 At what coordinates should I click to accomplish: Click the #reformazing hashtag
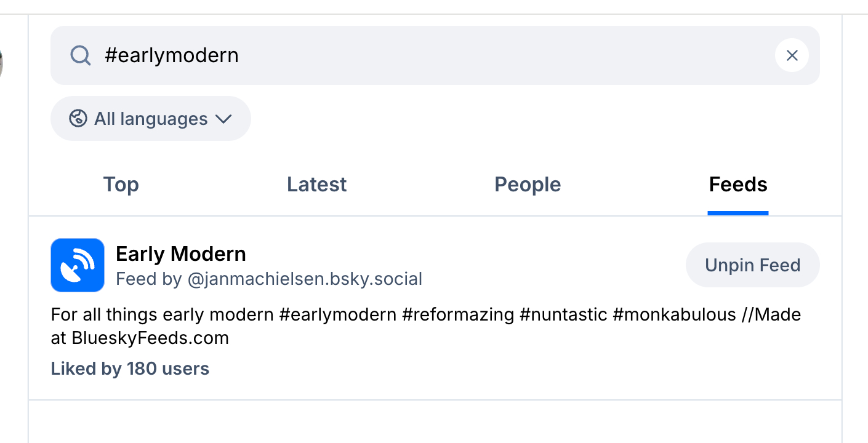click(x=458, y=315)
